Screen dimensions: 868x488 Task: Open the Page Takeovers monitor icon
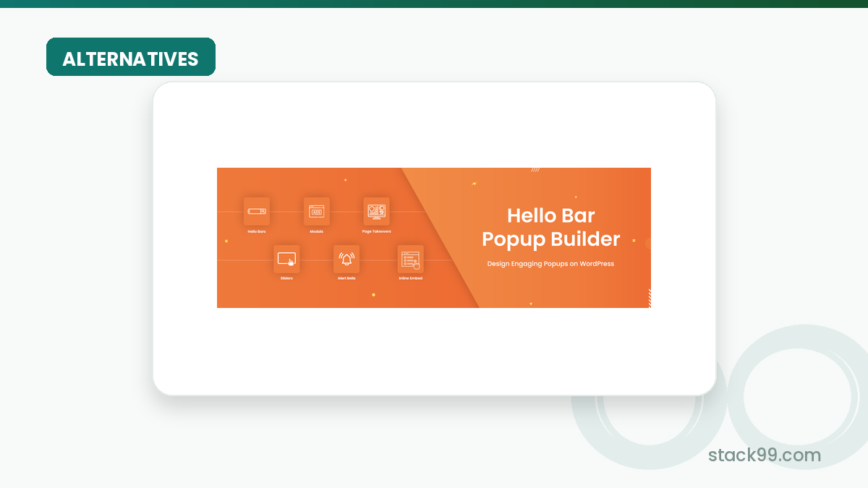click(x=376, y=211)
